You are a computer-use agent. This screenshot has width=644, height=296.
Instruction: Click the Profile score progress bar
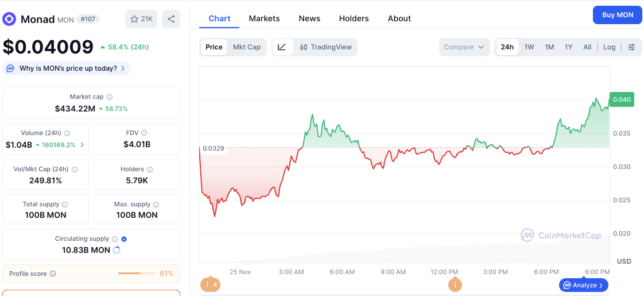pos(137,274)
